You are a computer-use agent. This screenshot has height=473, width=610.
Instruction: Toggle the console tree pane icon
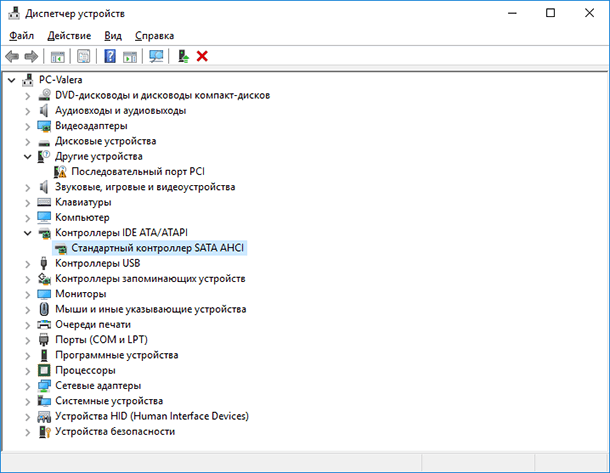pyautogui.click(x=58, y=57)
